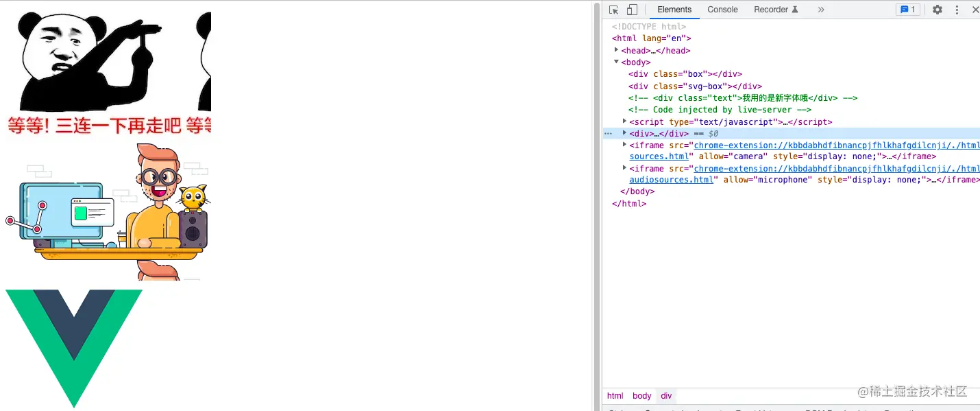980x411 pixels.
Task: Expand the microphone iframe node
Action: [x=624, y=168]
